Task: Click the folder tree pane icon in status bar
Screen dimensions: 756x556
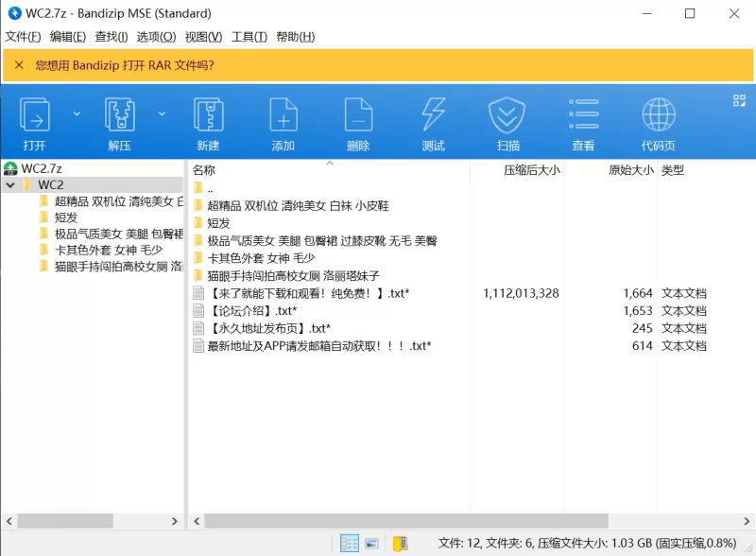Action: coord(400,544)
